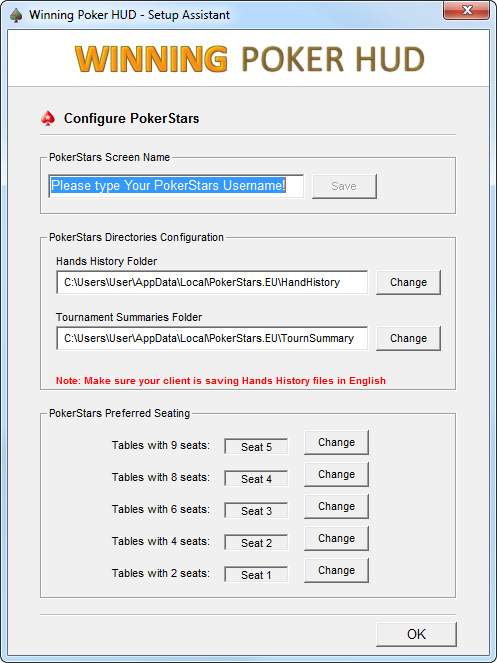The width and height of the screenshot is (497, 663).
Task: Change preferred seat for 4-seat tables
Action: (x=336, y=538)
